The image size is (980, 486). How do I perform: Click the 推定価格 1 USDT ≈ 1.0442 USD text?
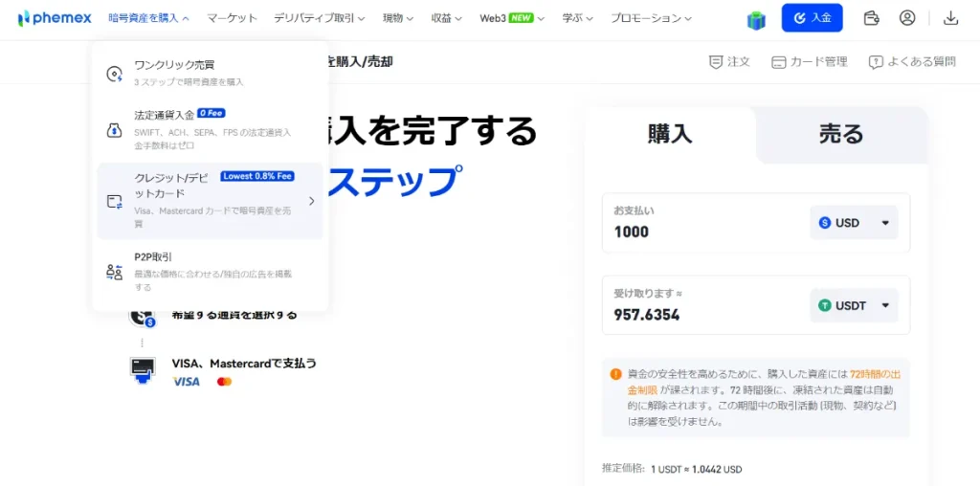point(672,469)
